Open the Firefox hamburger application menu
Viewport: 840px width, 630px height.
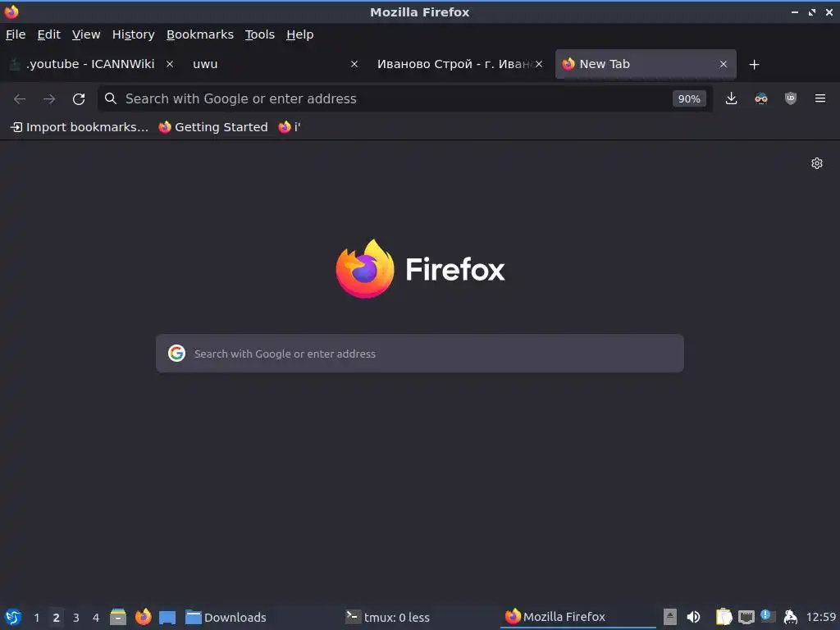click(820, 98)
